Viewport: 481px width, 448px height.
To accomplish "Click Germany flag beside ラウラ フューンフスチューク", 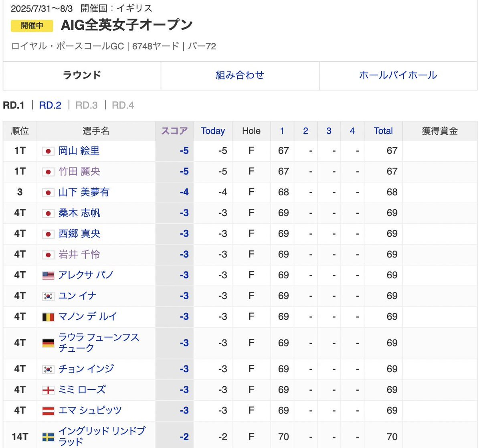I will coord(48,343).
